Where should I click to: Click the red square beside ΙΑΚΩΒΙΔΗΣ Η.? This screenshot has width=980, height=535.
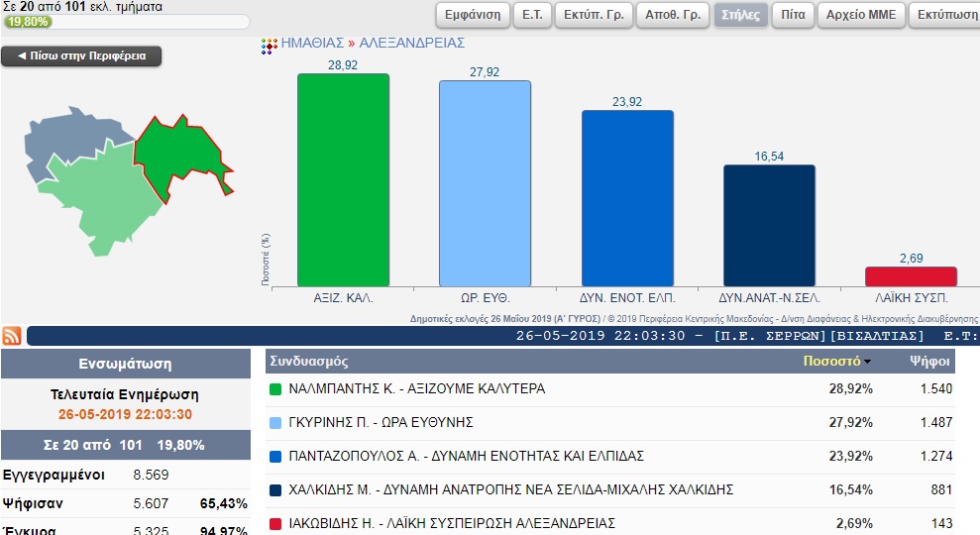coord(276,523)
